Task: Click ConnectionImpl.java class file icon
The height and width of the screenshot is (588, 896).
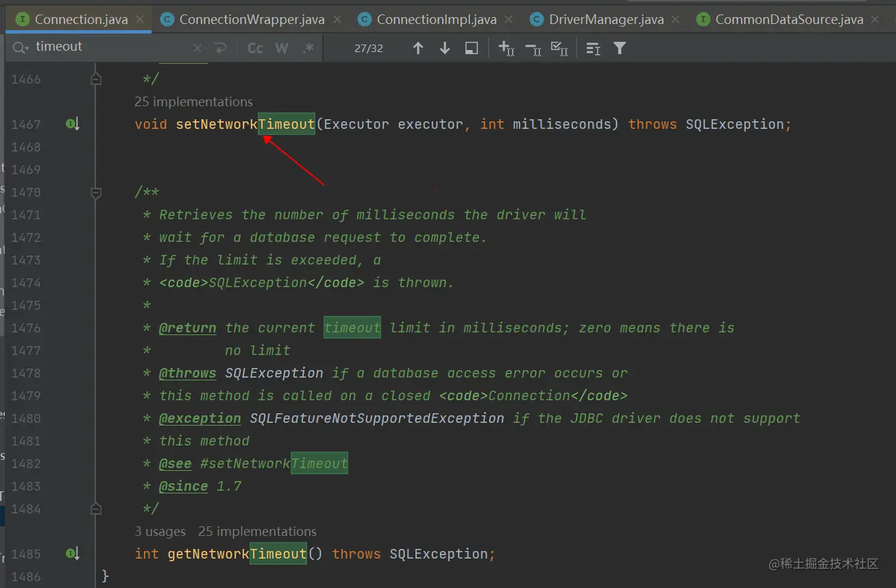Action: click(x=365, y=19)
